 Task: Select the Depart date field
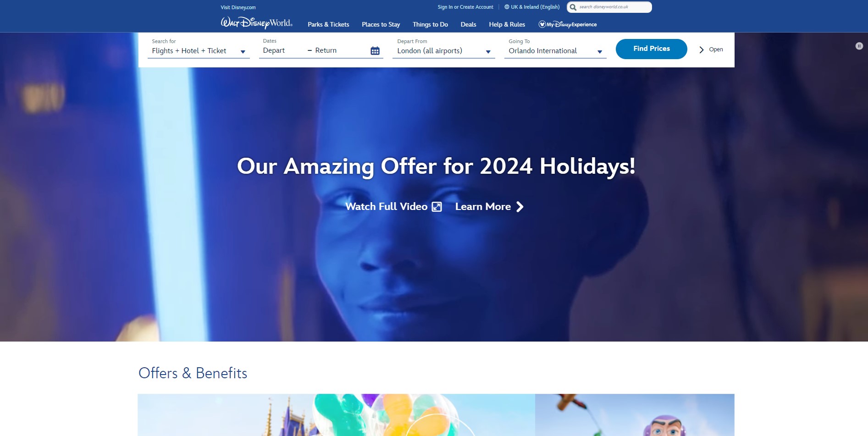pos(281,50)
